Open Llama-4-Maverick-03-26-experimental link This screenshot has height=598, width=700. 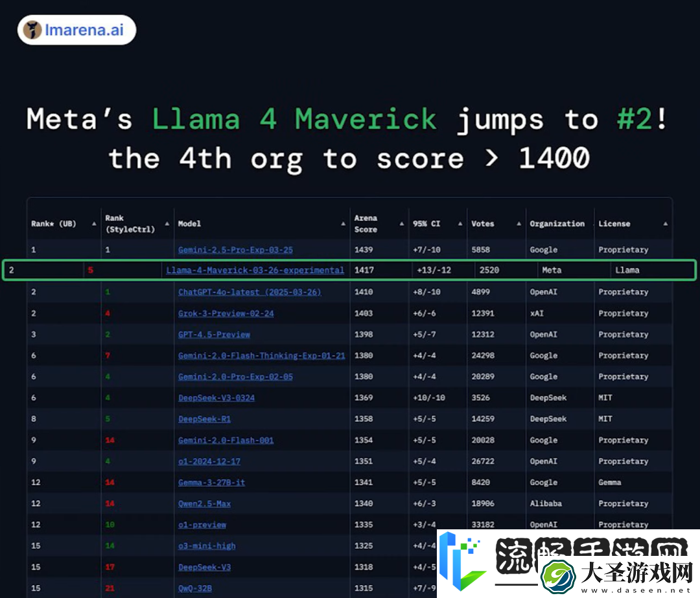point(255,270)
